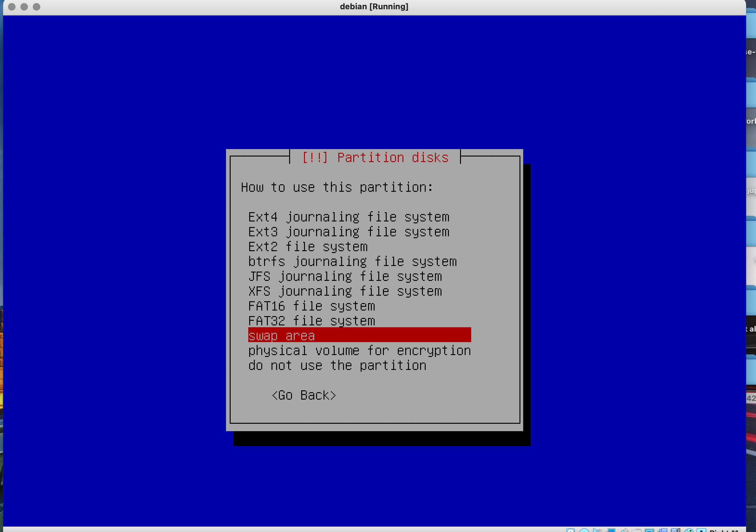Select btrfs journaling file system
This screenshot has width=756, height=532.
click(x=352, y=262)
